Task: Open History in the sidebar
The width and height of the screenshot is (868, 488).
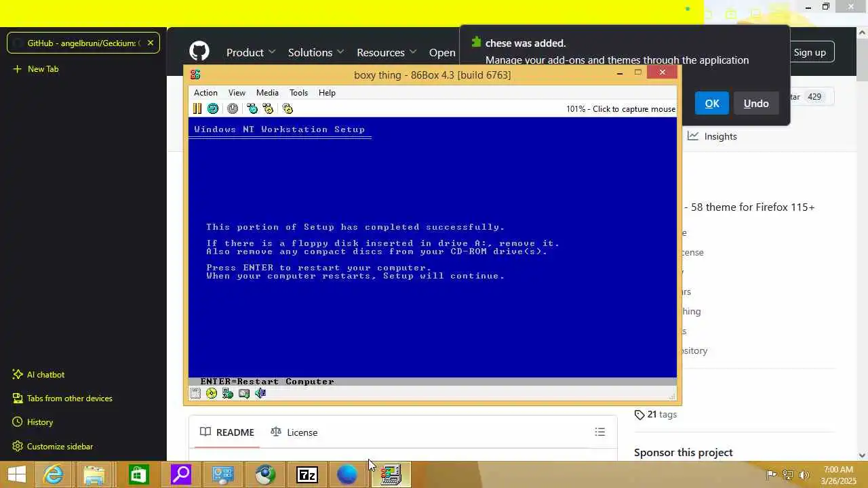Action: [33, 422]
